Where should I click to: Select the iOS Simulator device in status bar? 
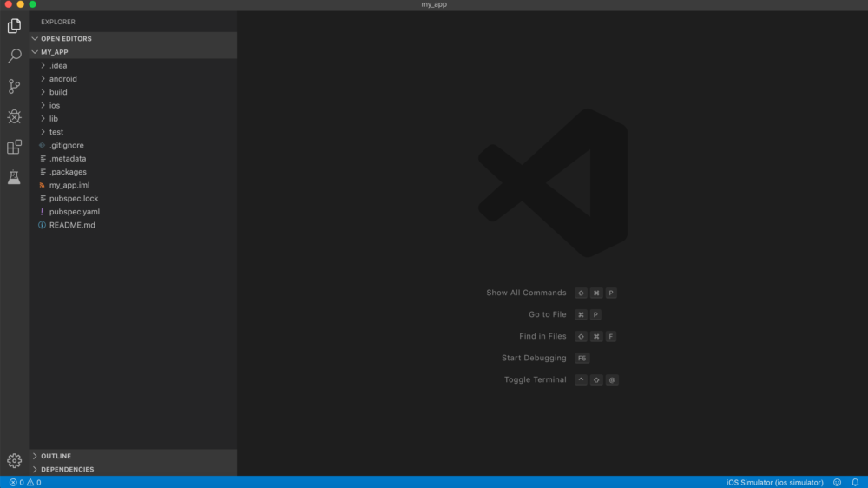pyautogui.click(x=774, y=483)
